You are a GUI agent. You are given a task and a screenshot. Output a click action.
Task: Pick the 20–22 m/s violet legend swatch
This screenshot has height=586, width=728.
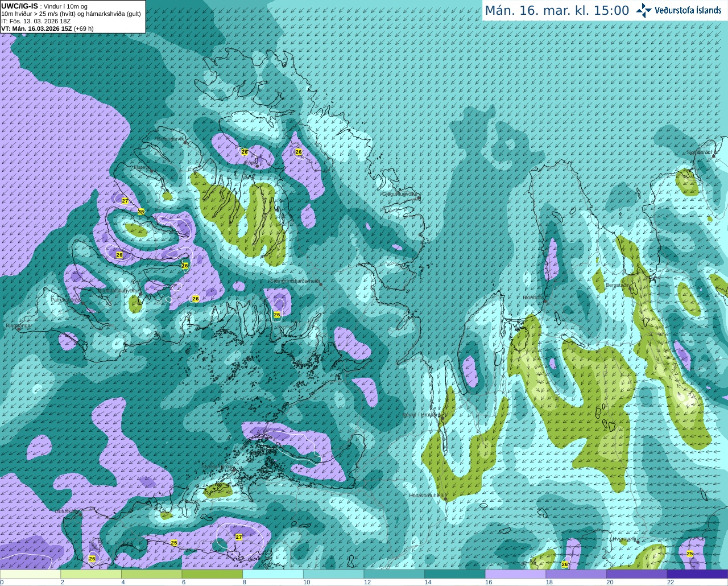tap(637, 574)
